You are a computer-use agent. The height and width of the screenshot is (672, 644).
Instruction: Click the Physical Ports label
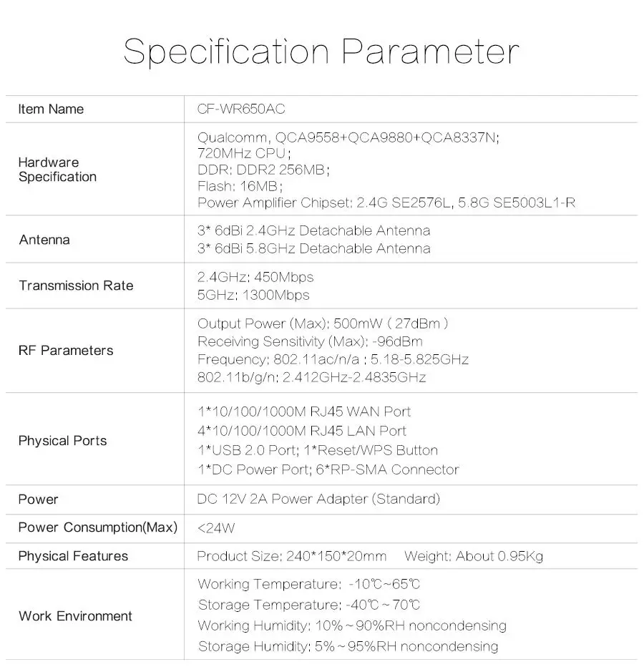coord(62,441)
